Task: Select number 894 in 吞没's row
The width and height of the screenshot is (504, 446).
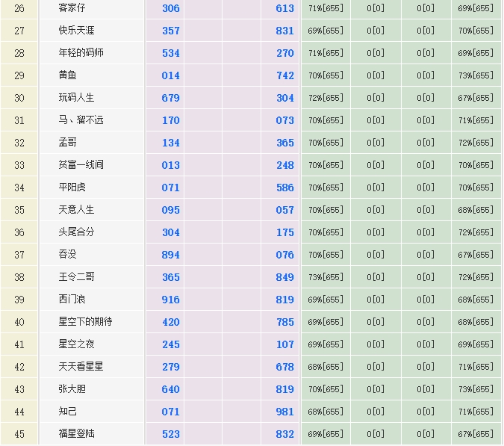Action: coord(171,255)
